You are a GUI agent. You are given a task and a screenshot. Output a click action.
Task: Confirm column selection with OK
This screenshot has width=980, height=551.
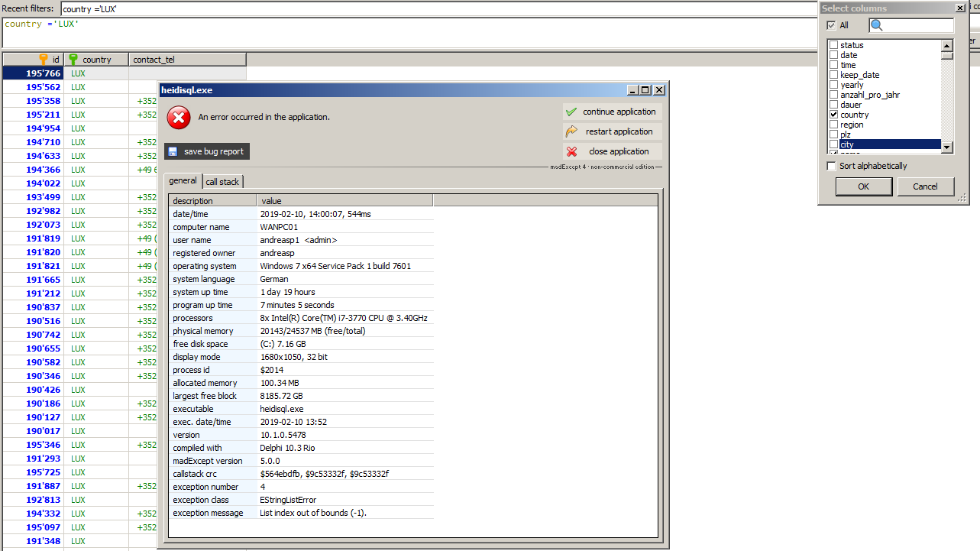point(863,186)
